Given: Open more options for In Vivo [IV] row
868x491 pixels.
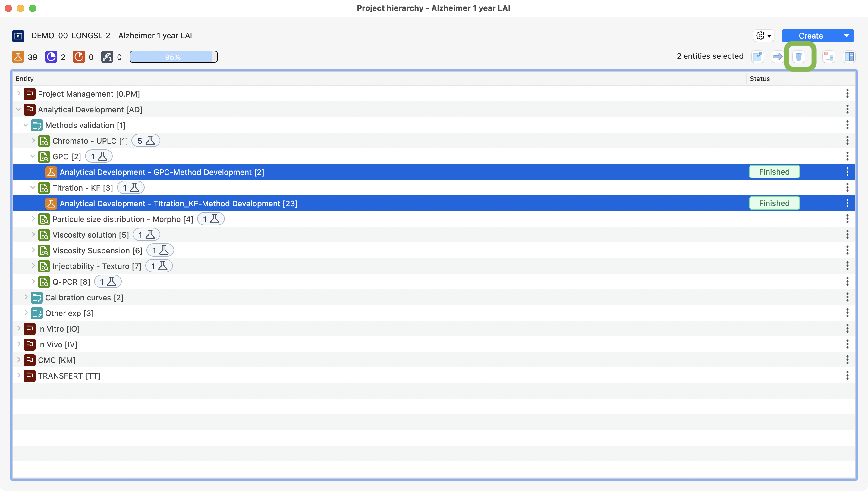Looking at the screenshot, I should tap(847, 344).
